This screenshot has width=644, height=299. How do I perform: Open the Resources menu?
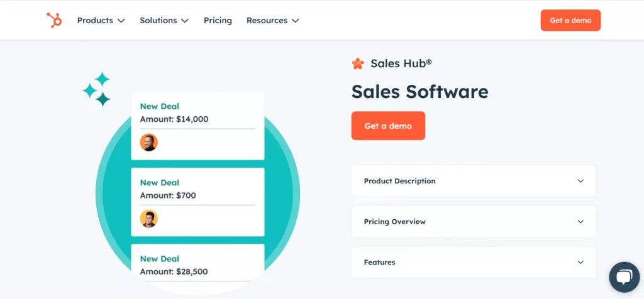pos(273,21)
